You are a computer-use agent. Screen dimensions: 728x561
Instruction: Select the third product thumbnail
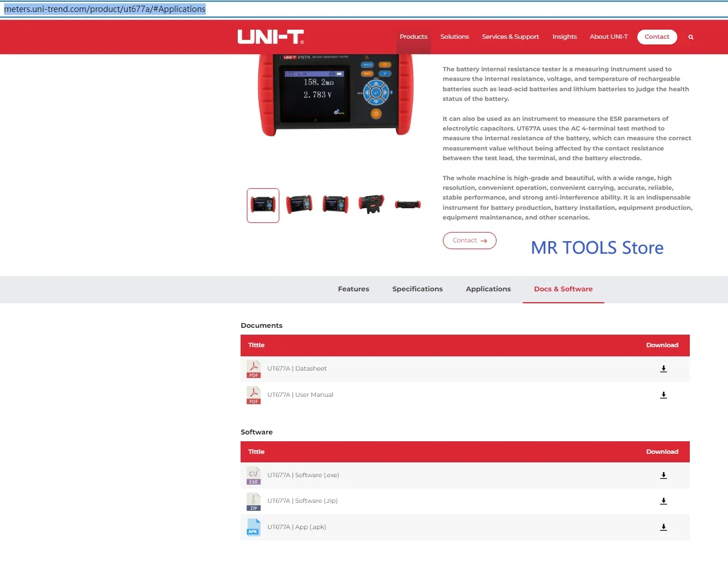336,204
